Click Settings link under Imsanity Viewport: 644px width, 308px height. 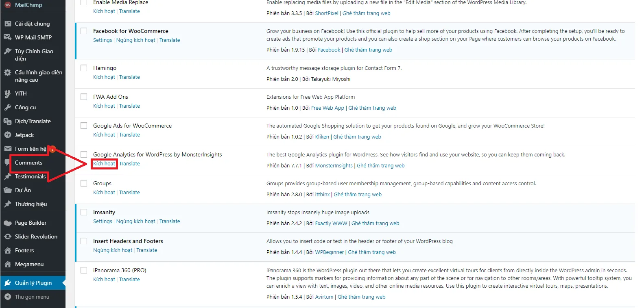[103, 221]
